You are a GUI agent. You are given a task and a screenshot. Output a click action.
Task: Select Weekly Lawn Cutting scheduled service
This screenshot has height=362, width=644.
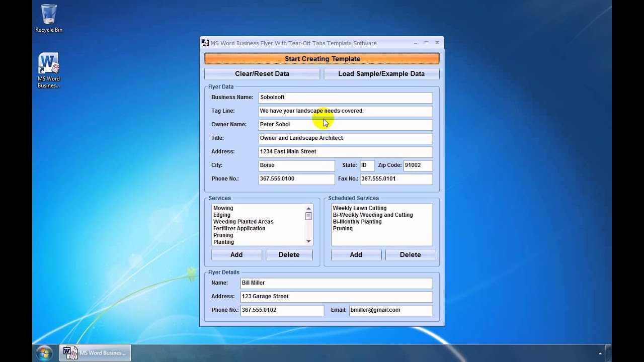click(360, 208)
